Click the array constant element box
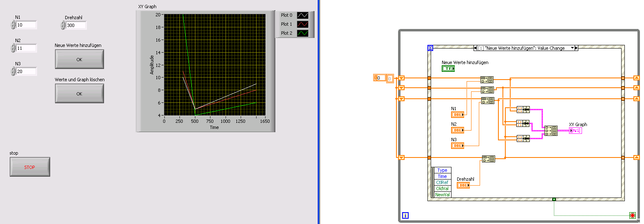This screenshot has height=224, width=644. coord(390,78)
